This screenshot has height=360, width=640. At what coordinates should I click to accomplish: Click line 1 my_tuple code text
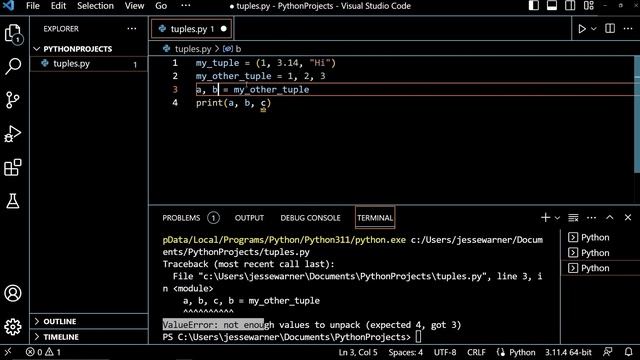click(266, 63)
